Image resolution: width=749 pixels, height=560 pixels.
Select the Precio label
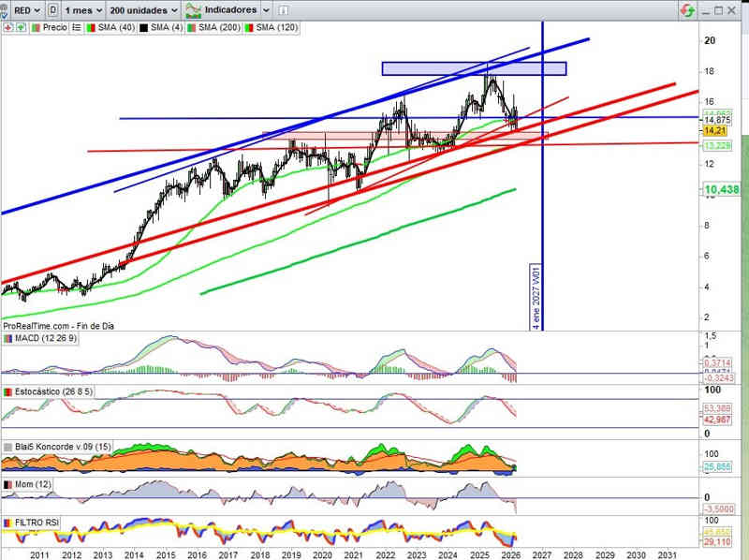pyautogui.click(x=54, y=28)
